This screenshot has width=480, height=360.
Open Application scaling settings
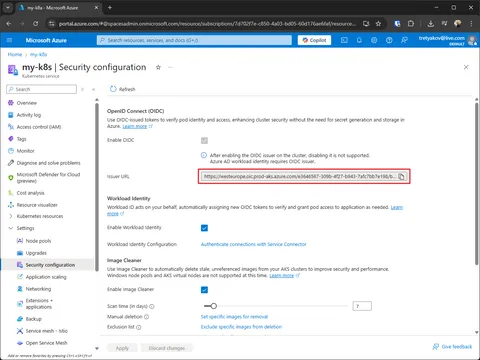[46, 277]
